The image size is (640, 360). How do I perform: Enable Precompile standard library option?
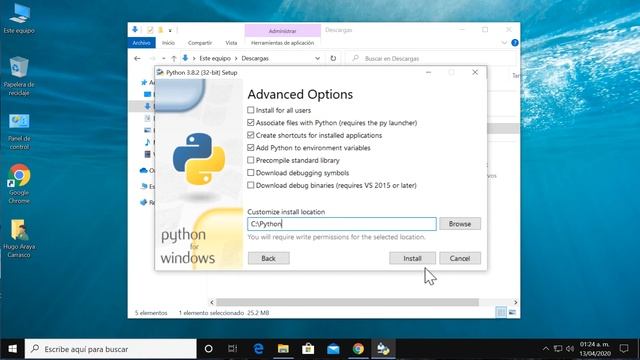click(x=251, y=160)
